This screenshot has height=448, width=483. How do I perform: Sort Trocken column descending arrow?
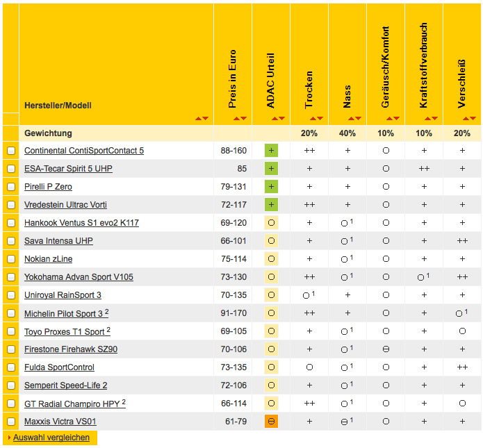click(x=320, y=119)
